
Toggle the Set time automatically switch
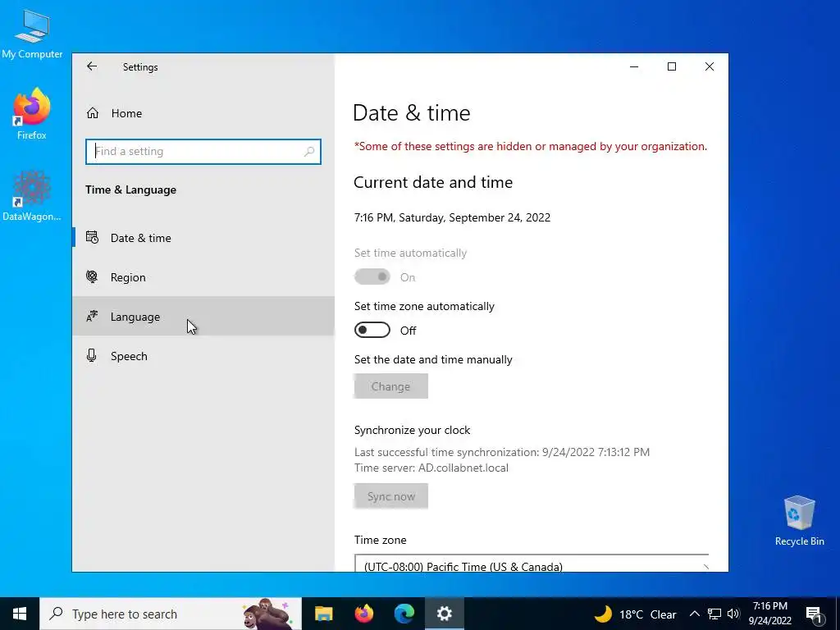click(x=372, y=277)
